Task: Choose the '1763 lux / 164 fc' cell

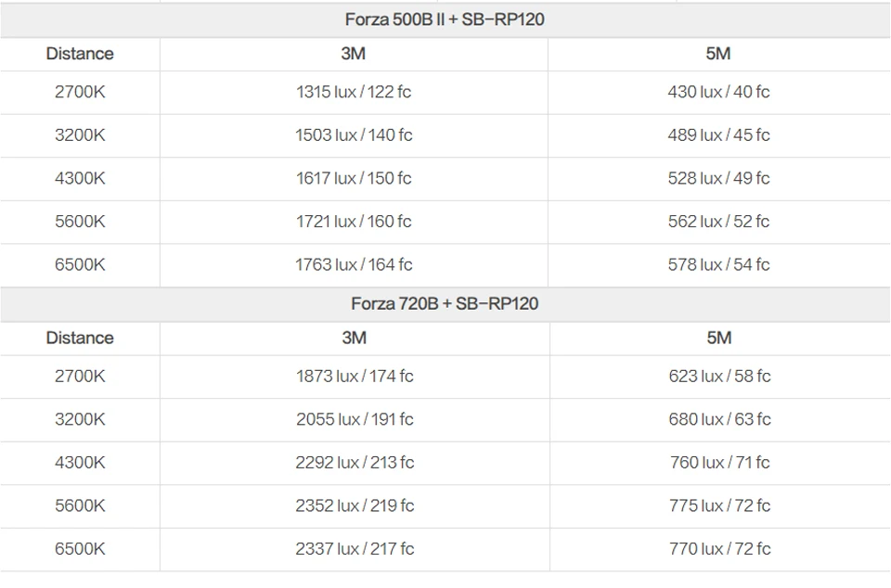Action: point(354,264)
